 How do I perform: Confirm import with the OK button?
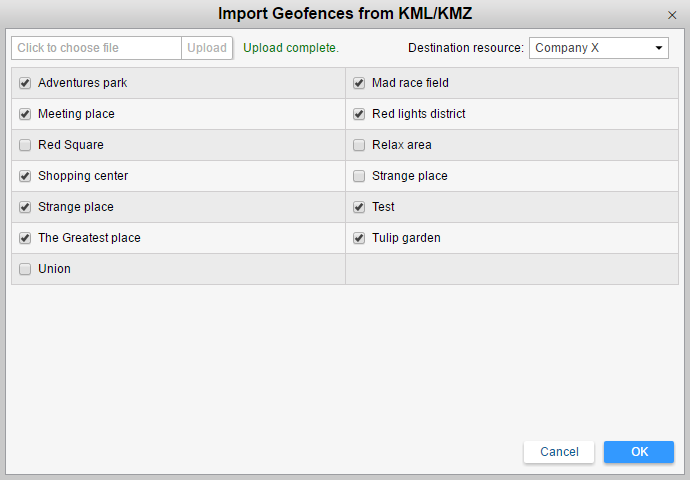click(x=639, y=452)
